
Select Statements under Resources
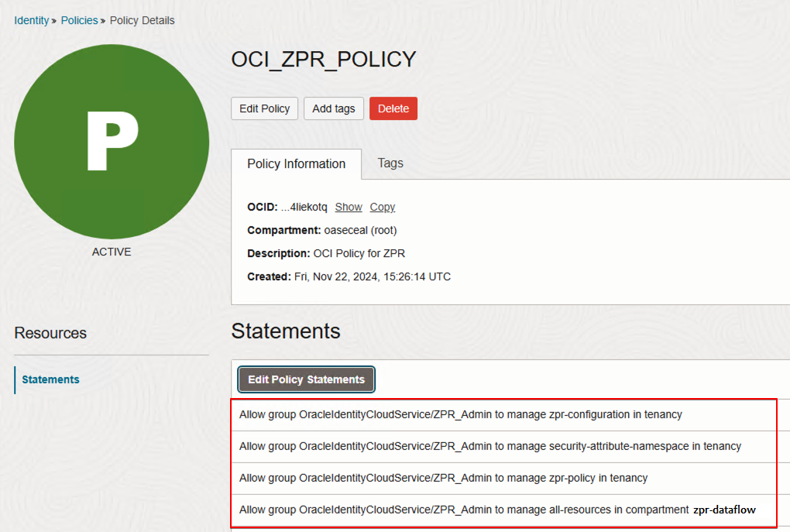coord(50,379)
